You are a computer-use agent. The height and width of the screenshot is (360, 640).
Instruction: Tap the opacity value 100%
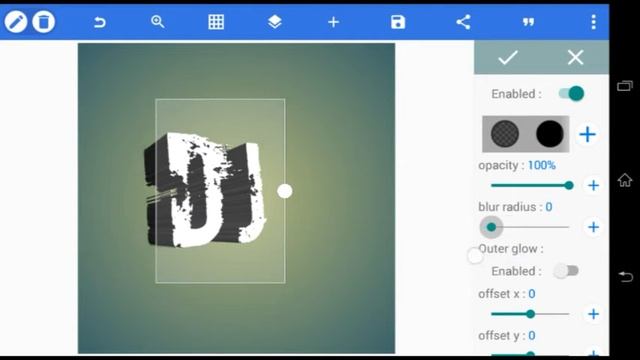point(542,165)
